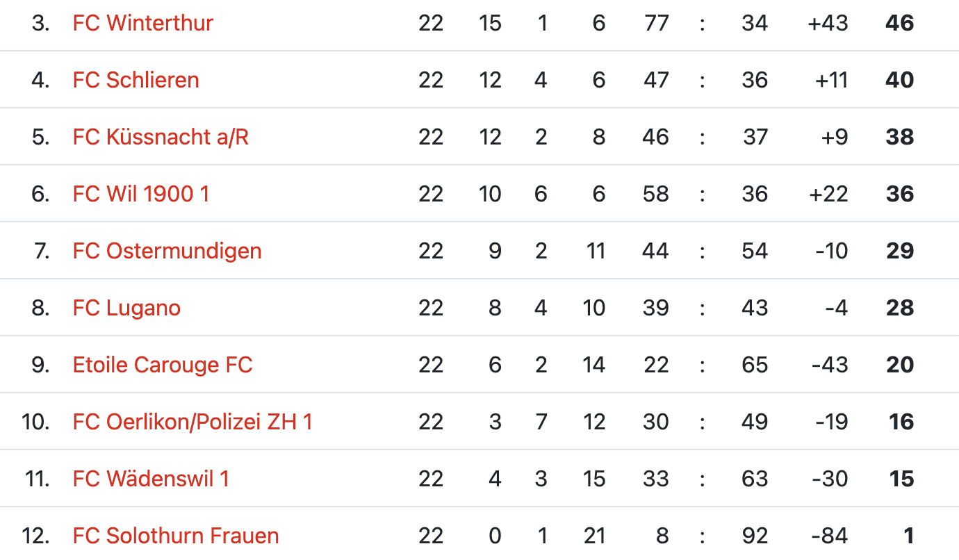Select the 40 points value for Schlieren
Screen dimensions: 959x560
pyautogui.click(x=899, y=80)
